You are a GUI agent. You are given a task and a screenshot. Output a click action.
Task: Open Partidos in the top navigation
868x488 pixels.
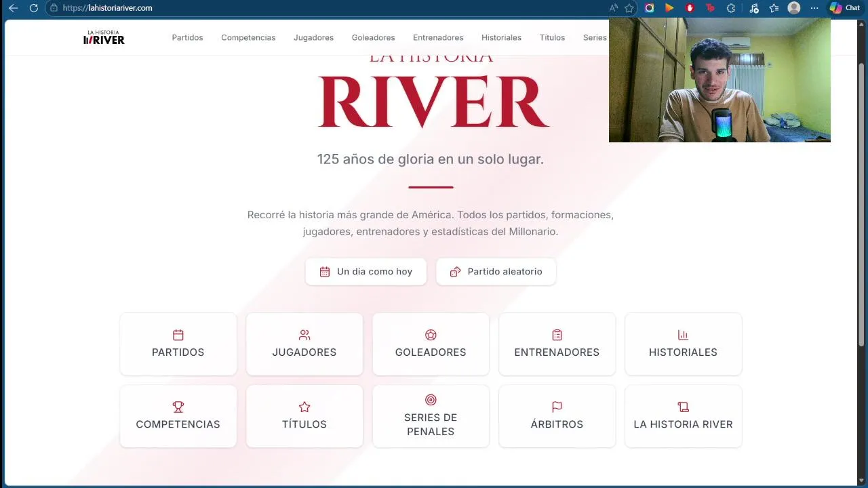pyautogui.click(x=187, y=38)
